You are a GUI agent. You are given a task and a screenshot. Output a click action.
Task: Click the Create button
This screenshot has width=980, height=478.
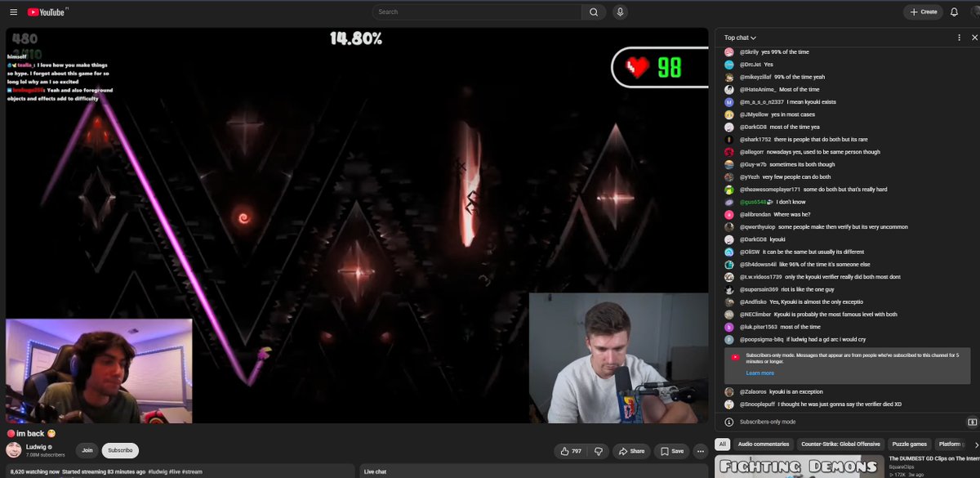pyautogui.click(x=923, y=12)
